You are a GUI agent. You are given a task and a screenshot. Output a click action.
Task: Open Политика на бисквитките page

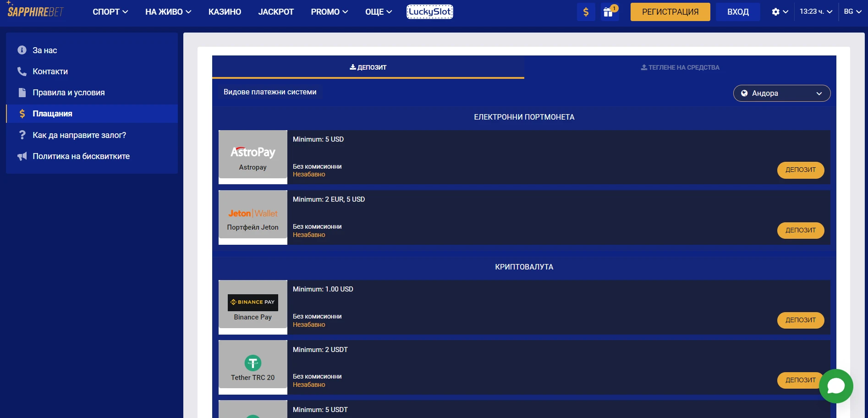click(x=81, y=156)
